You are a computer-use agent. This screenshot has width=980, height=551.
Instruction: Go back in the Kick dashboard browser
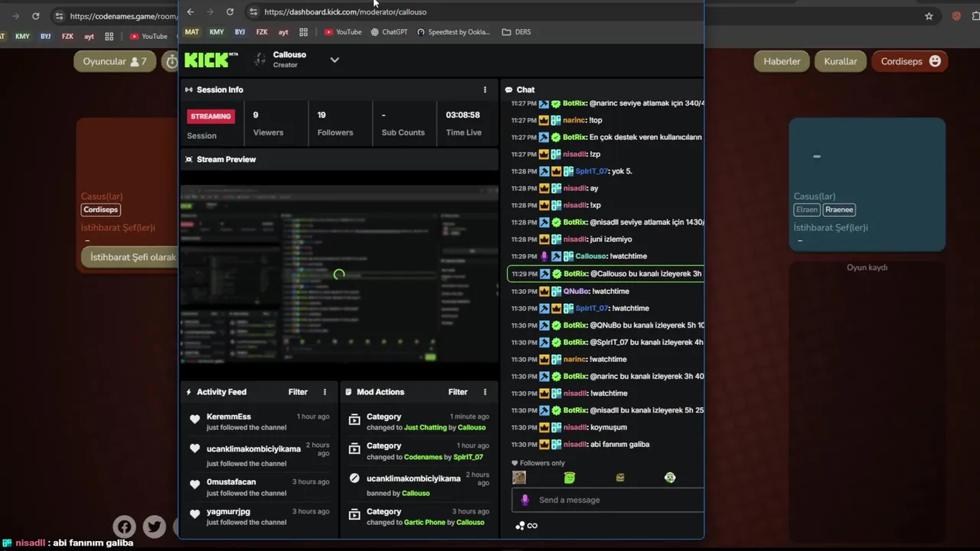click(191, 11)
